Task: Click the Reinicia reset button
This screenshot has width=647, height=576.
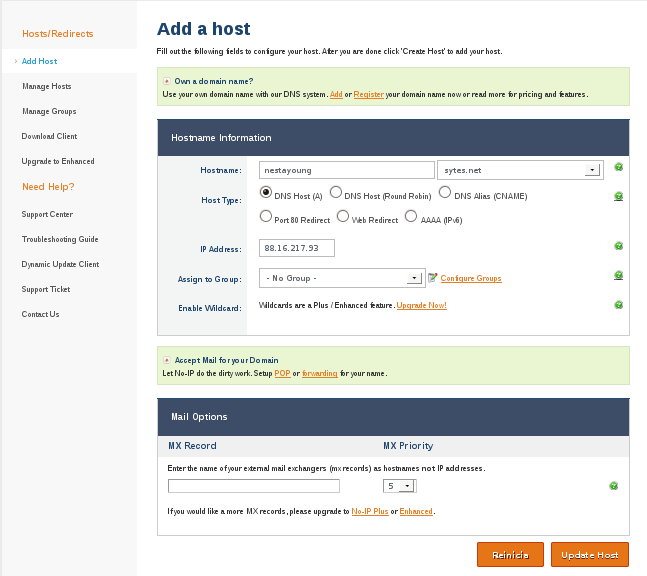Action: 510,555
